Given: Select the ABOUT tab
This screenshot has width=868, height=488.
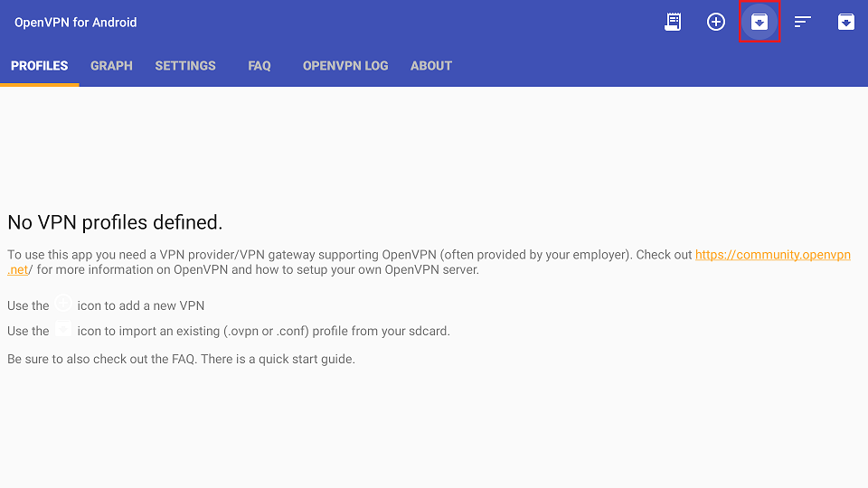Looking at the screenshot, I should click(431, 66).
